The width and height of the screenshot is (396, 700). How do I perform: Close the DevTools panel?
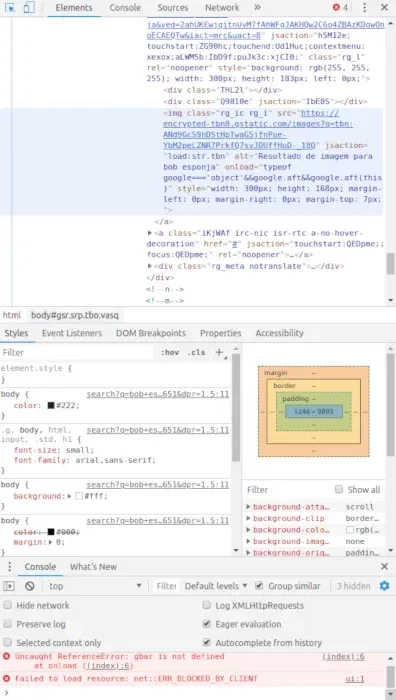coord(384,8)
